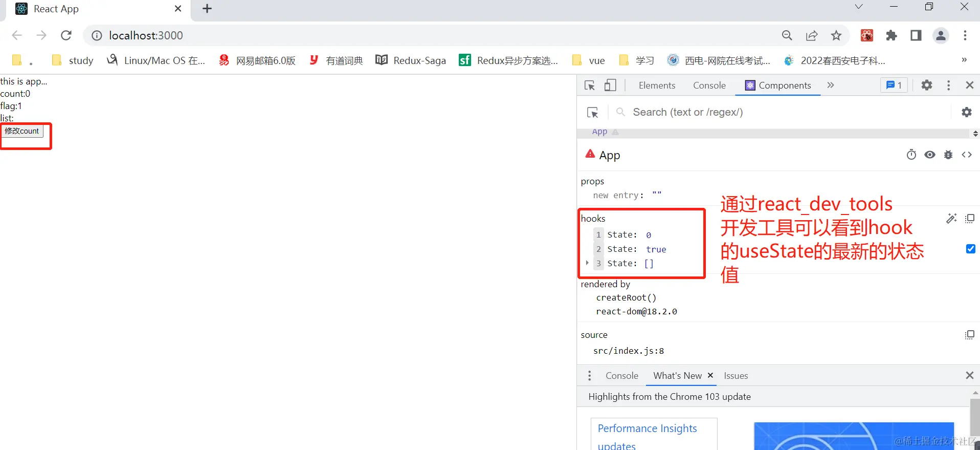
Task: Open React Components view settings gear
Action: tap(967, 112)
